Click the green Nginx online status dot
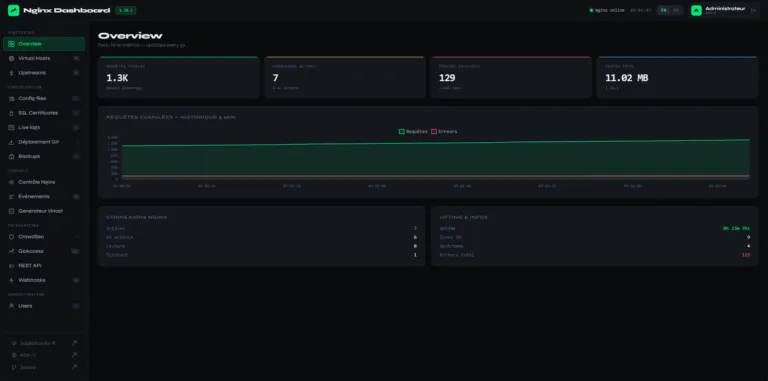768x381 pixels. click(x=591, y=10)
